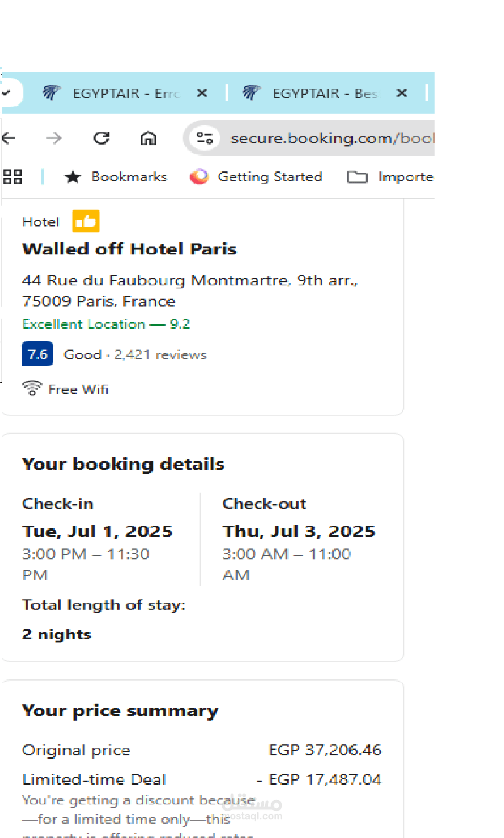Reload the booking page
The width and height of the screenshot is (504, 838).
coord(101,138)
